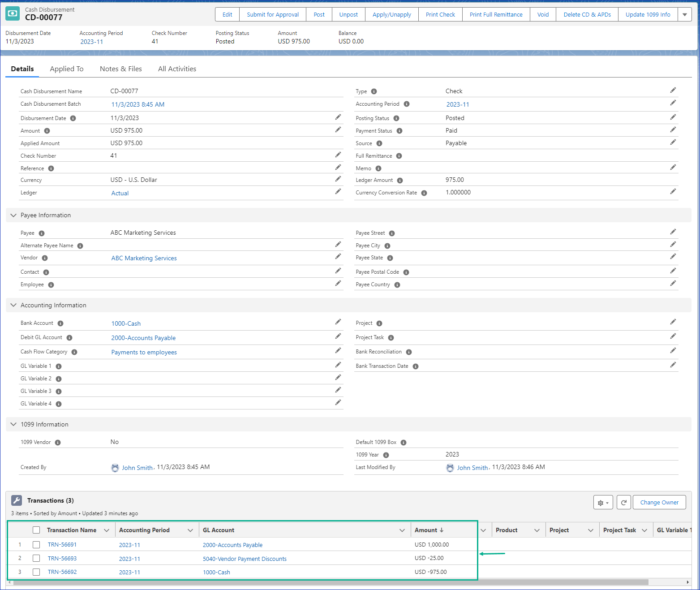Open Cash Disbursement Batch 11/3/2023 8:45 AM link

(x=138, y=104)
